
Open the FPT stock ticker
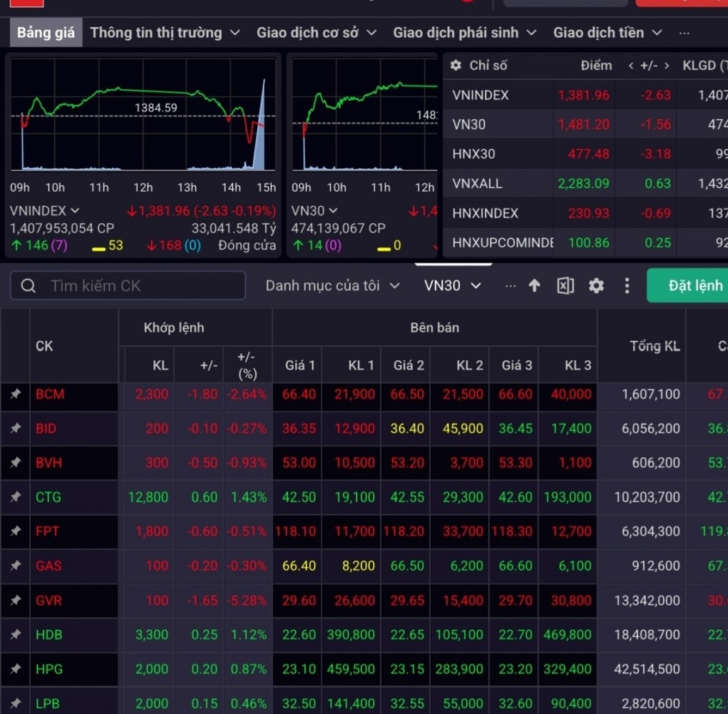47,531
